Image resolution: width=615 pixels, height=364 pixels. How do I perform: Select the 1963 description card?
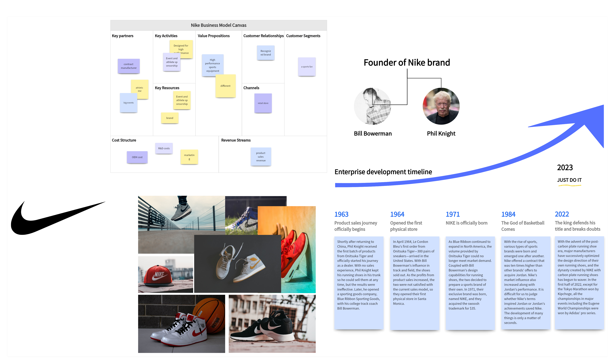[x=359, y=283]
